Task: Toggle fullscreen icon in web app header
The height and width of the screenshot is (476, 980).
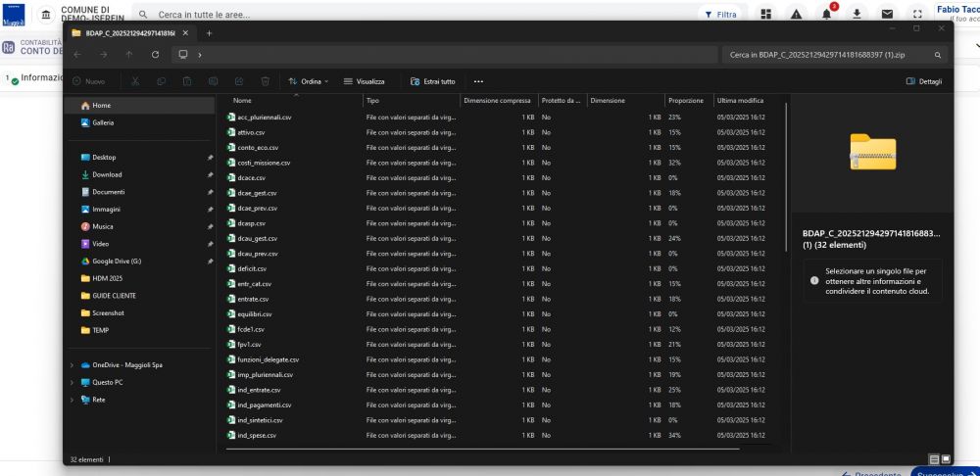Action: [917, 14]
